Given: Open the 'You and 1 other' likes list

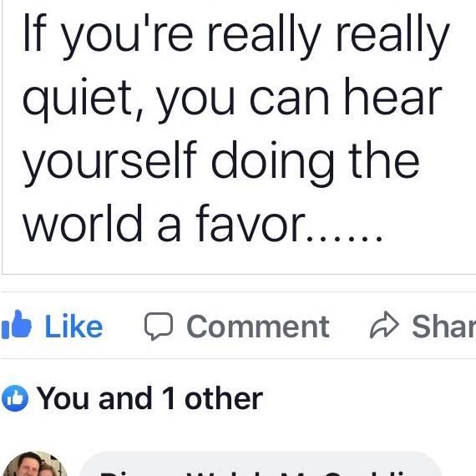Looking at the screenshot, I should click(149, 398).
